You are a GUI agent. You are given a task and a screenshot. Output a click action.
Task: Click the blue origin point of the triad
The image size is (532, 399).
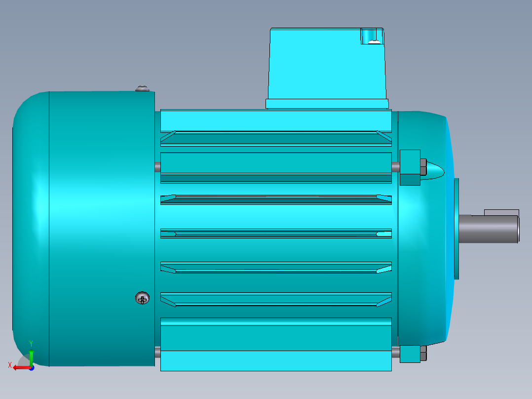(32, 367)
